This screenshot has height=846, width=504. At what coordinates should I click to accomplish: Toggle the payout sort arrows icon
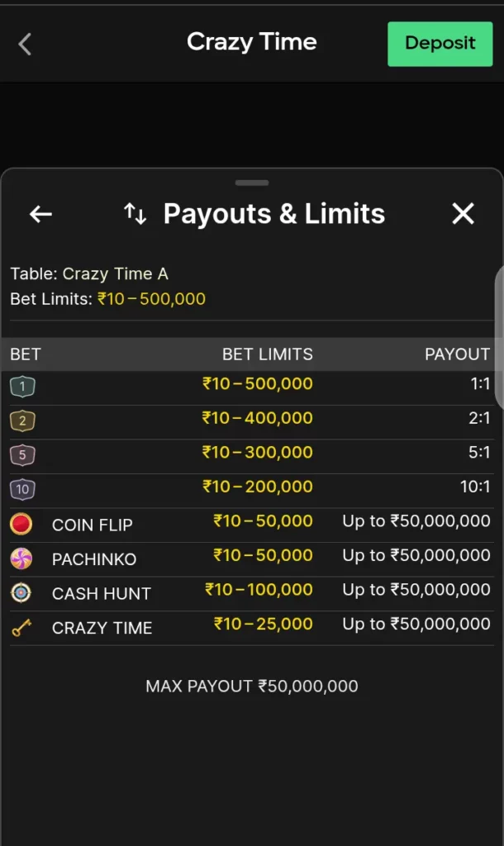pos(135,213)
